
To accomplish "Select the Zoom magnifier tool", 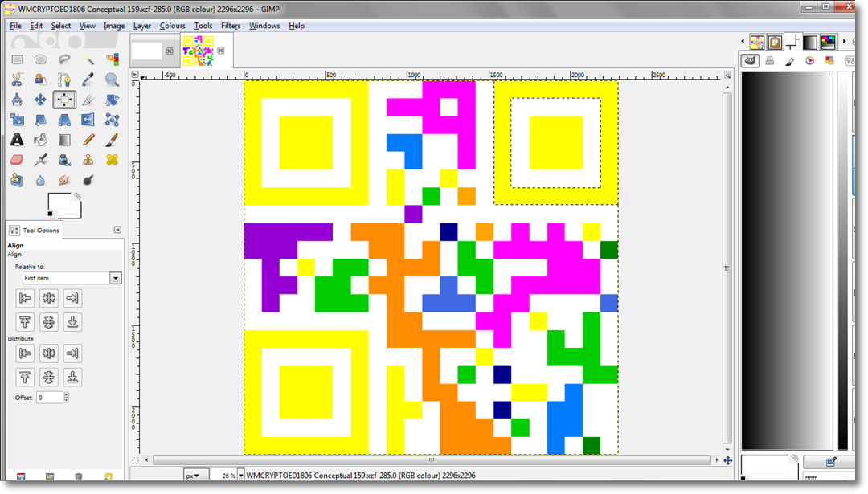I will click(112, 80).
